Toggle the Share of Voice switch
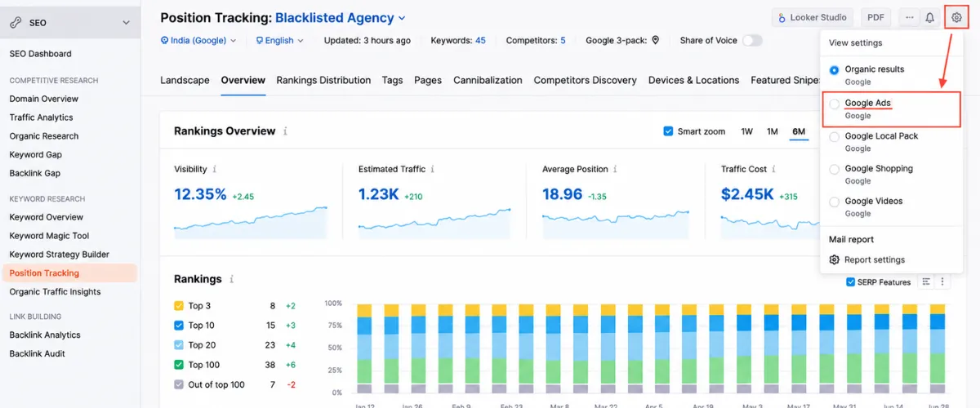The width and height of the screenshot is (980, 408). click(x=751, y=40)
